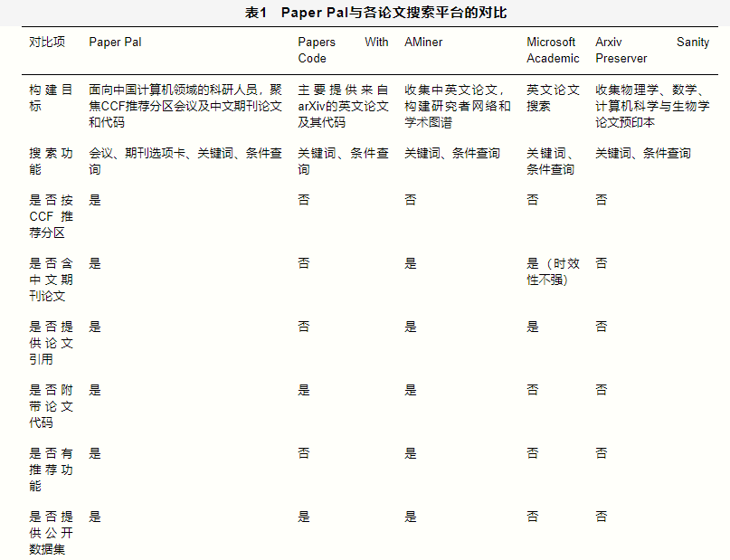Click Microsoft Academic's '关键词、条件查询' cell
This screenshot has width=730, height=560.
[551, 161]
